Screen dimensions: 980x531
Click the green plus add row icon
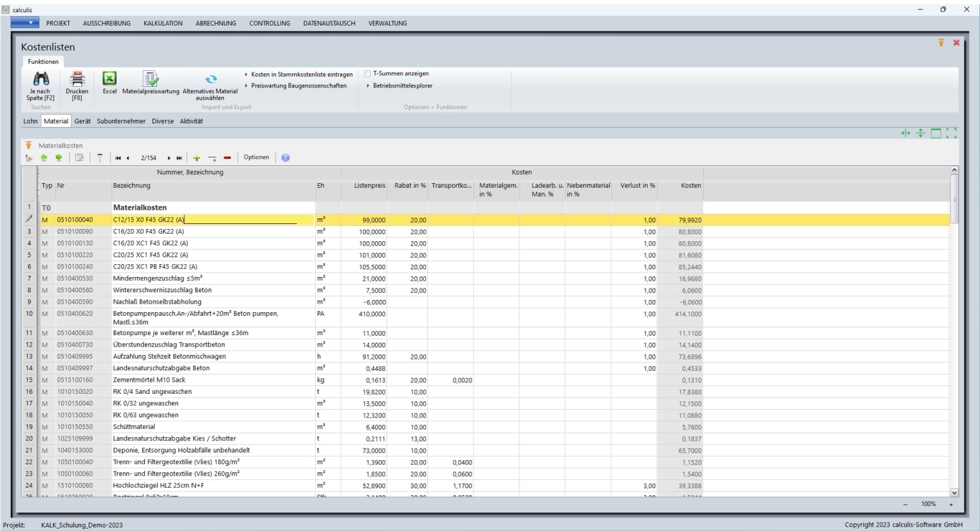(197, 158)
